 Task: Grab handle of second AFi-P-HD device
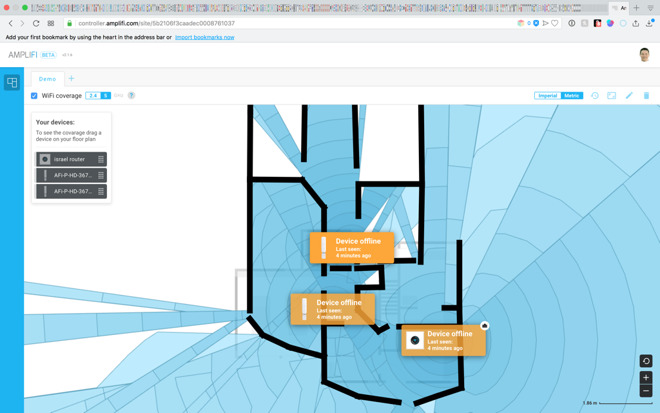click(x=101, y=191)
